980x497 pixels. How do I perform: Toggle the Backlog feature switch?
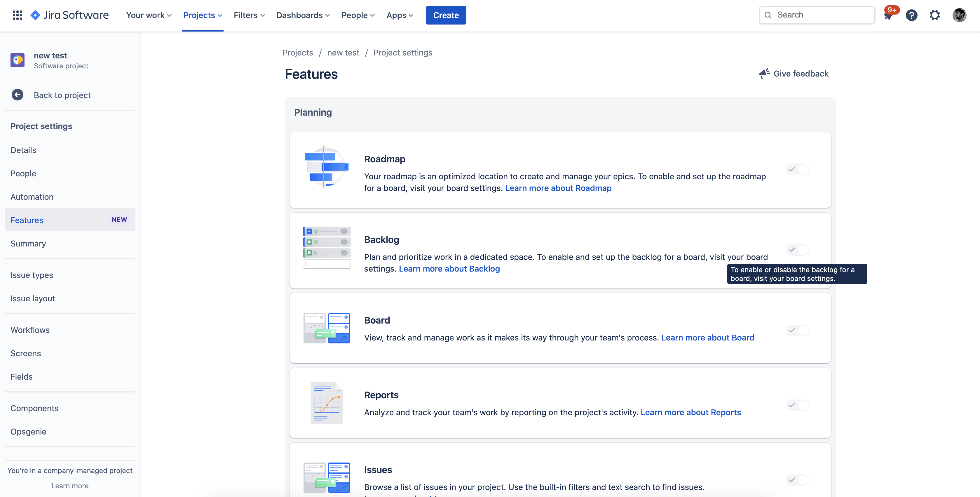(797, 250)
